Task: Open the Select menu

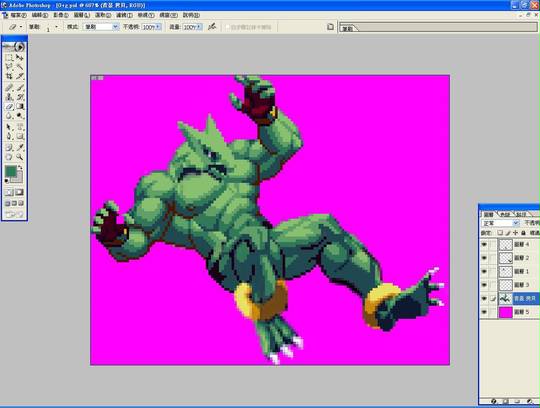Action: 103,15
